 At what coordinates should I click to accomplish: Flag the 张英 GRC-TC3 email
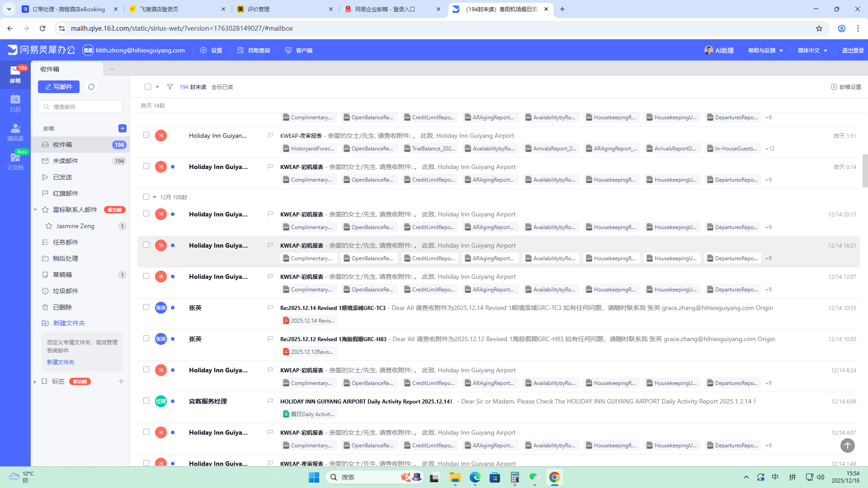(270, 308)
